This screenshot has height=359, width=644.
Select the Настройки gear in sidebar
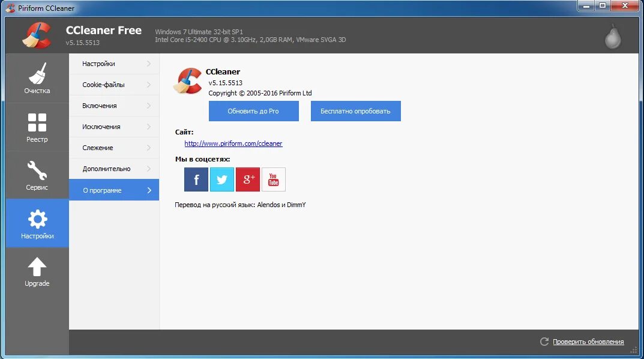click(x=37, y=223)
